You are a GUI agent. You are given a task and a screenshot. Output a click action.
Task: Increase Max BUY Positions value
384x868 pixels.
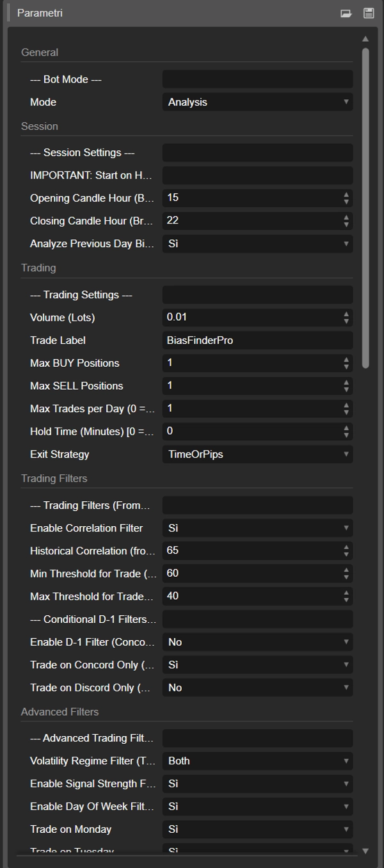coord(345,360)
